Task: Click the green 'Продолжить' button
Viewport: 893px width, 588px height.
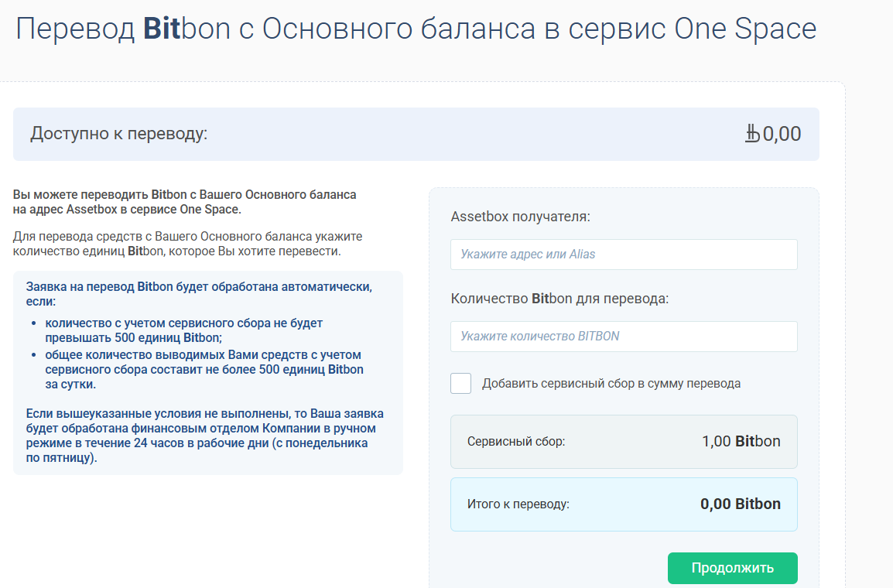Action: (732, 568)
